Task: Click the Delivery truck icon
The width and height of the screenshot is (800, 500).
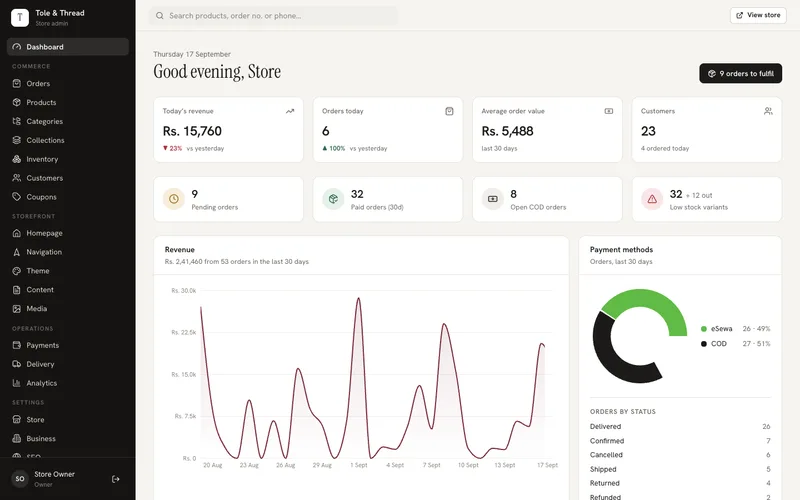Action: (17, 364)
